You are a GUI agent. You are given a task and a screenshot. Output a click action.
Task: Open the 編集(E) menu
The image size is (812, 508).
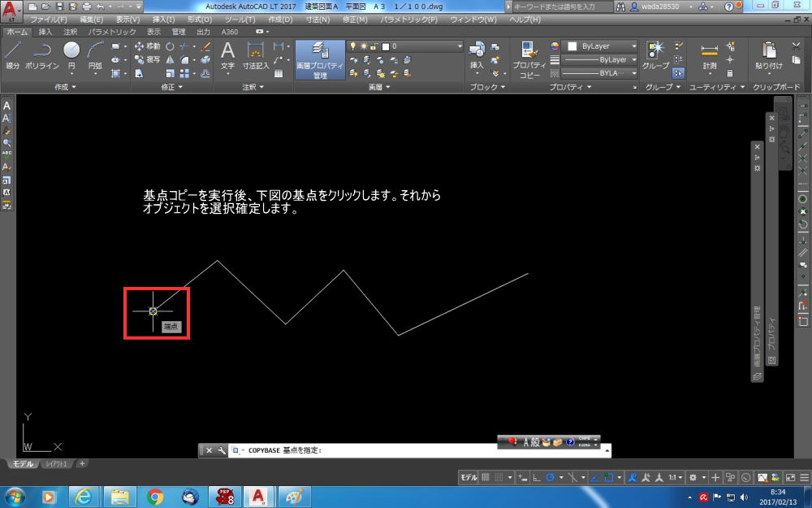pyautogui.click(x=91, y=20)
